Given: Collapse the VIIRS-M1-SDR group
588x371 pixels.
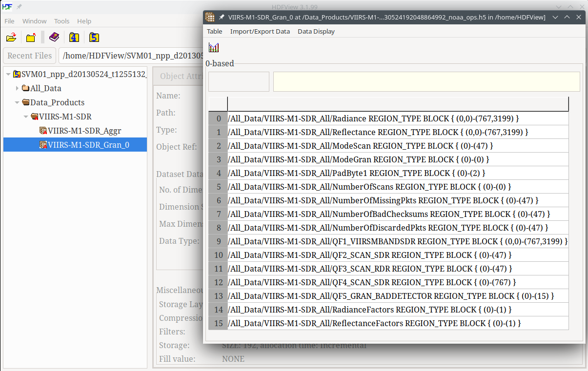Looking at the screenshot, I should tap(26, 117).
